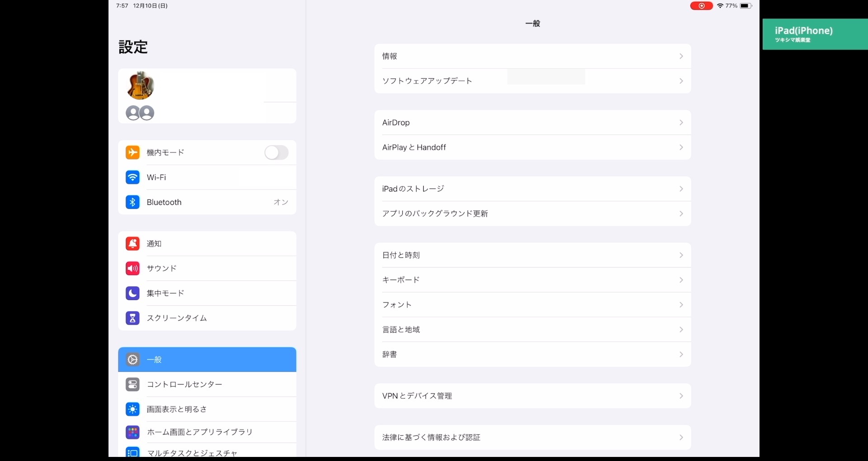Toggle the Airplane Mode switch
The image size is (868, 461).
coord(276,152)
